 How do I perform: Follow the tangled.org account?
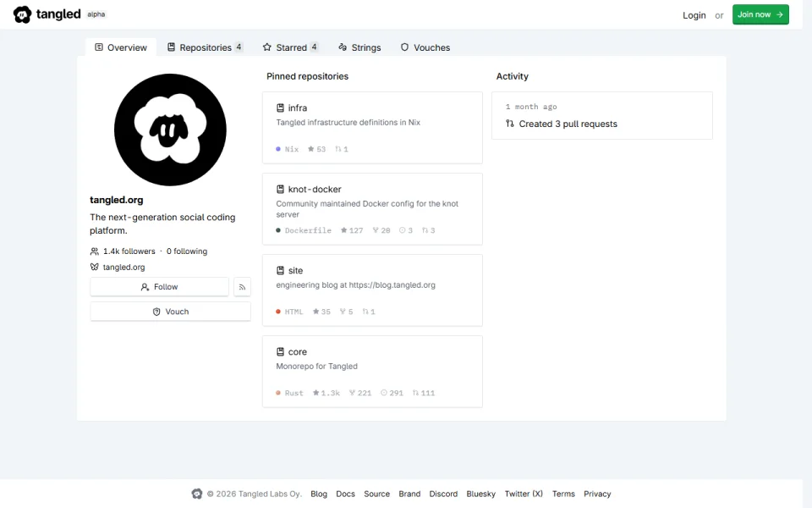[x=160, y=287]
